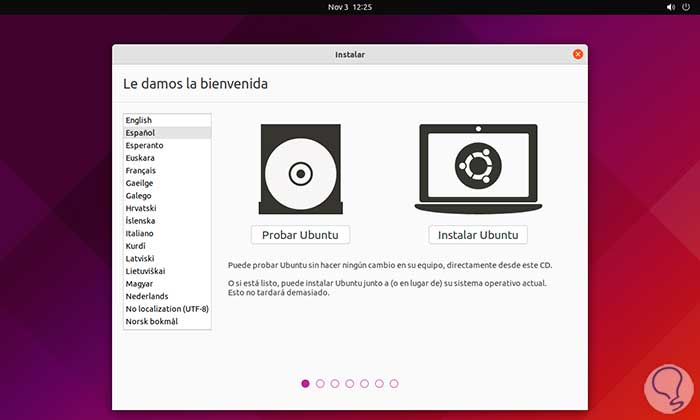This screenshot has width=700, height=420.
Task: Open the clock showing Nov 3 12:25
Action: (350, 7)
